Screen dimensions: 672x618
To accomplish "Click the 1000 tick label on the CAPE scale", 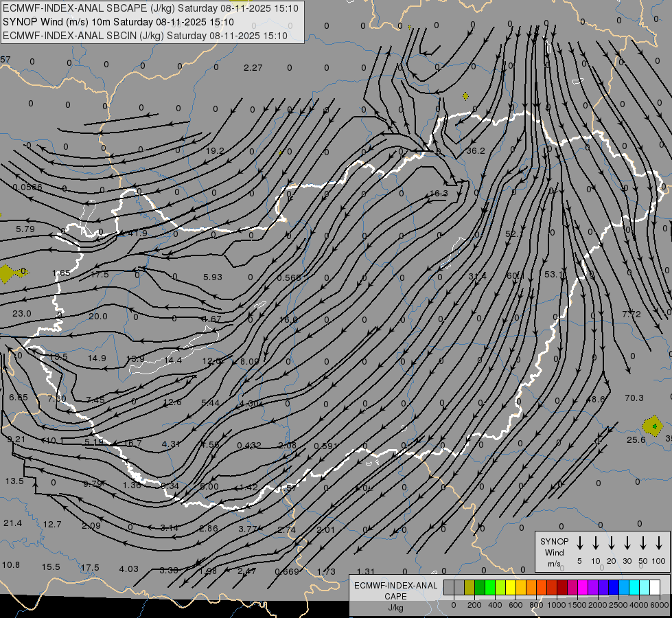I will tap(556, 605).
